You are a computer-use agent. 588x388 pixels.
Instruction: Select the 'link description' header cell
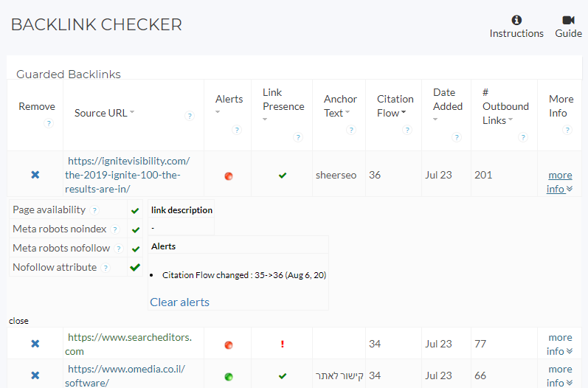pos(181,210)
